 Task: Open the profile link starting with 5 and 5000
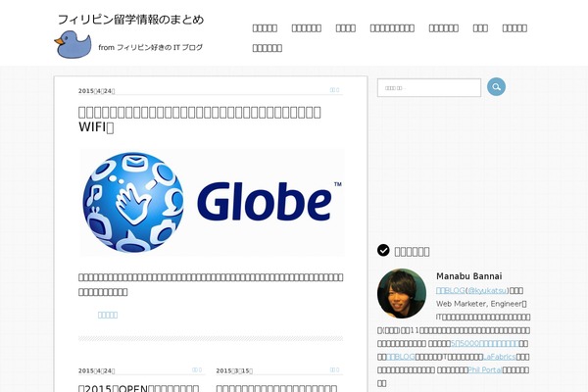pos(485,343)
